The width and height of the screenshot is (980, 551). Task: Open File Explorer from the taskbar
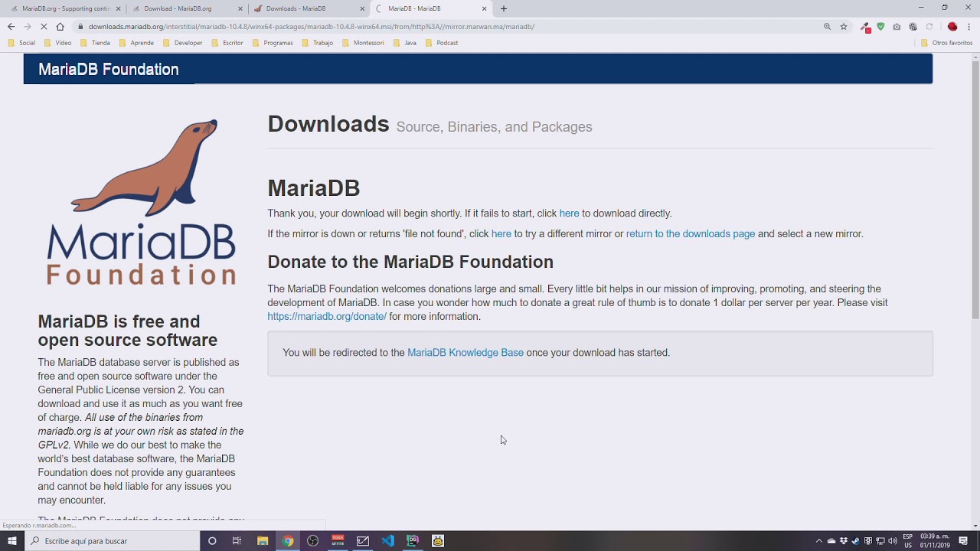coord(263,541)
